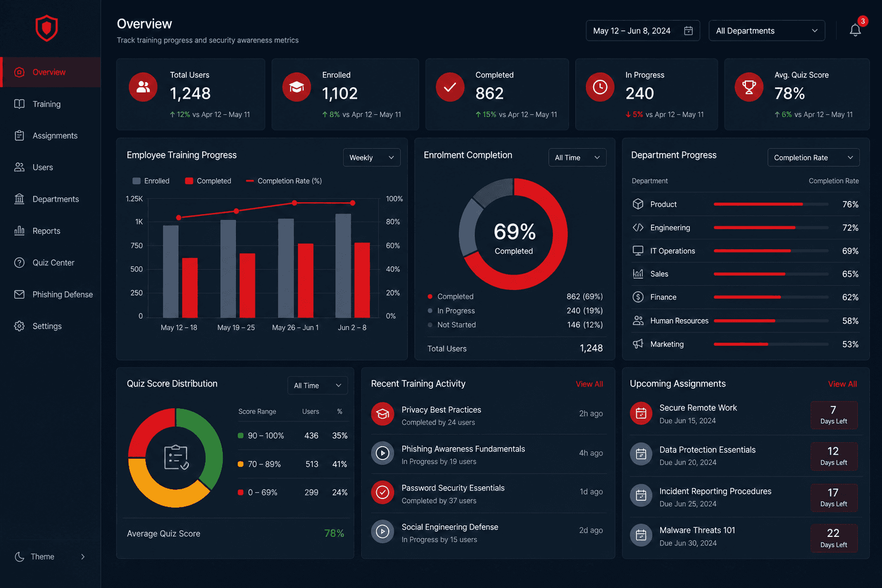This screenshot has height=588, width=882.
Task: Click the Human Resources people icon
Action: coord(638,320)
